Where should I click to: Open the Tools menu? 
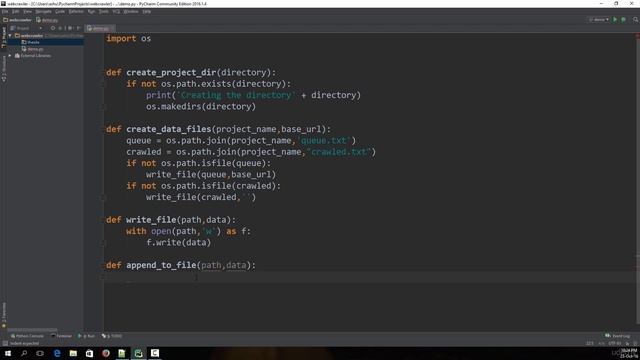(x=104, y=12)
